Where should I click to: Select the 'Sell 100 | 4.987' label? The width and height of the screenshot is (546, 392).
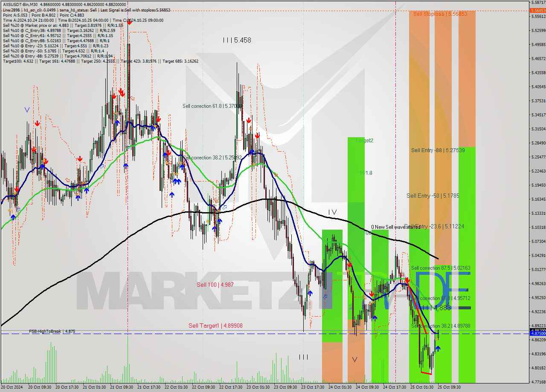tap(215, 285)
